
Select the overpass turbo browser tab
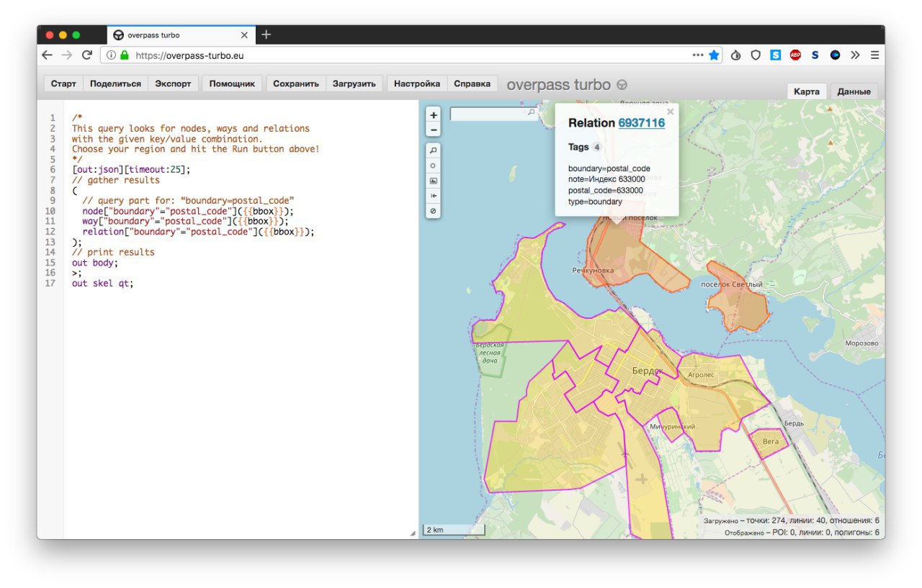click(180, 35)
